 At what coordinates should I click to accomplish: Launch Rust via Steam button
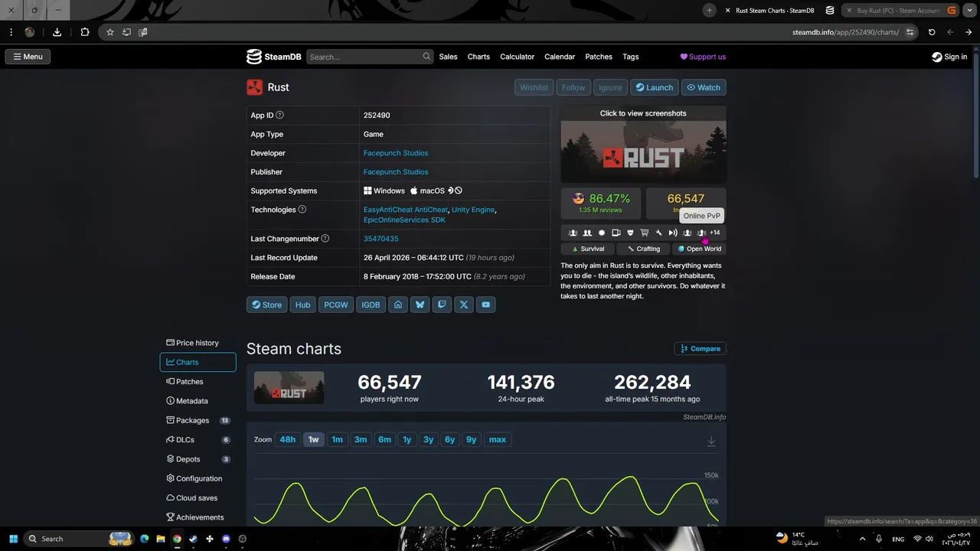click(x=655, y=87)
